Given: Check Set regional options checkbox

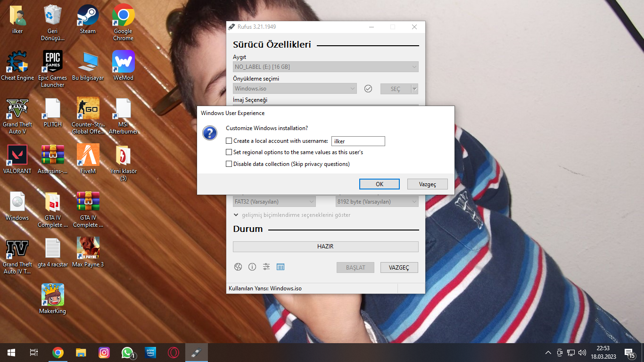Looking at the screenshot, I should pyautogui.click(x=229, y=152).
